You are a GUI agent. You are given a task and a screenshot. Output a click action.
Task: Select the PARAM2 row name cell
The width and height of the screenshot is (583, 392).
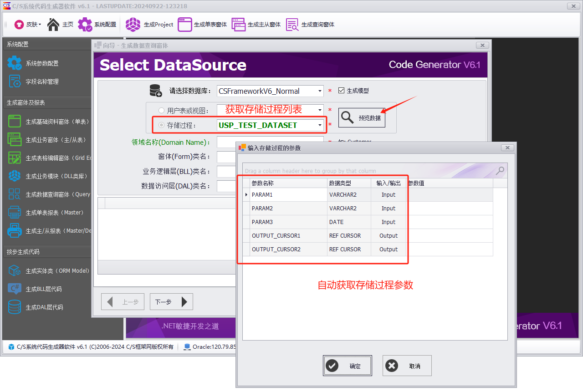click(288, 208)
